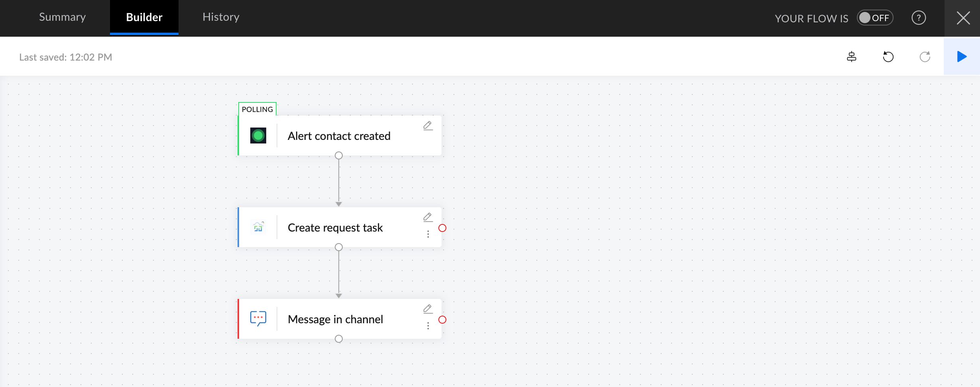Click the redo arrow icon
The height and width of the screenshot is (387, 980).
925,57
